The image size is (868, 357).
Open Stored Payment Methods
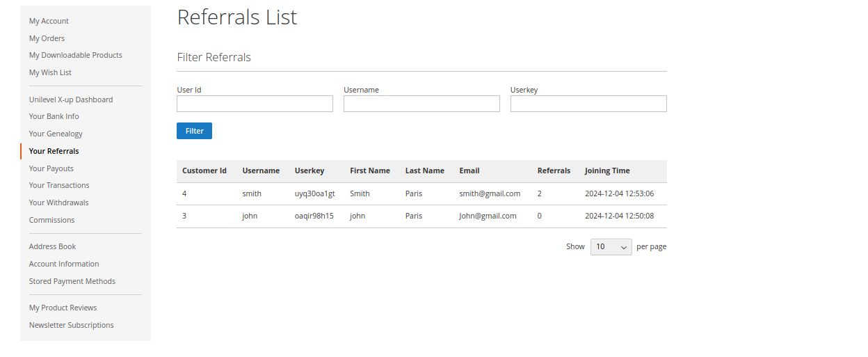pos(72,281)
